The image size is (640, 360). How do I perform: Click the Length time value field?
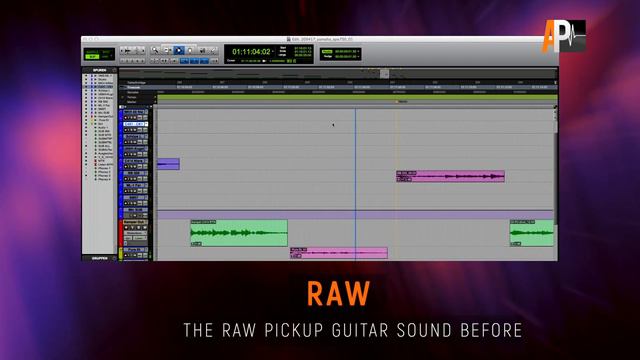pyautogui.click(x=302, y=55)
